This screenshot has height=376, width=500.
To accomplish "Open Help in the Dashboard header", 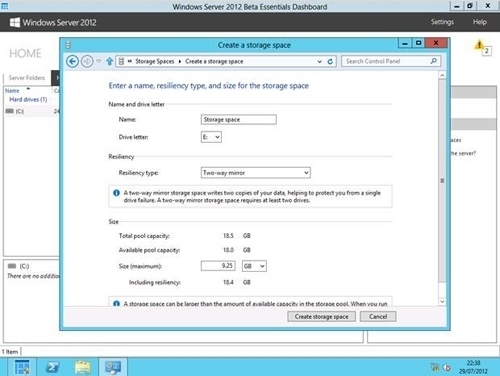I will 480,22.
